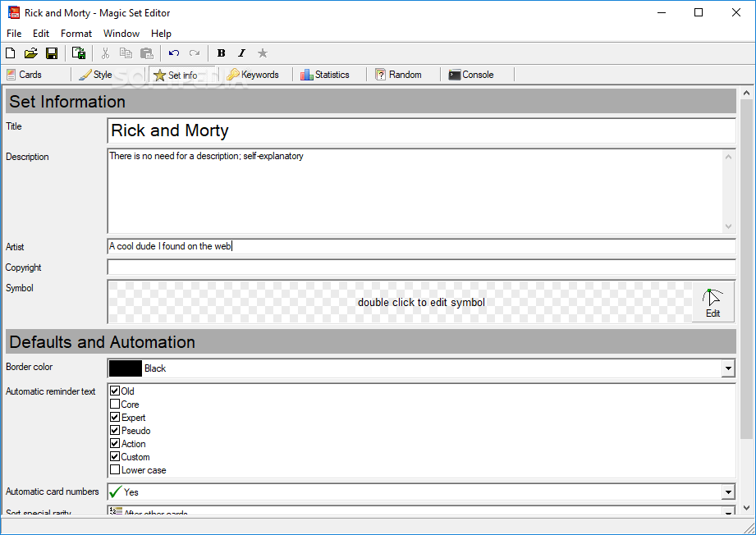Save the set with floppy icon
The width and height of the screenshot is (756, 535).
52,53
